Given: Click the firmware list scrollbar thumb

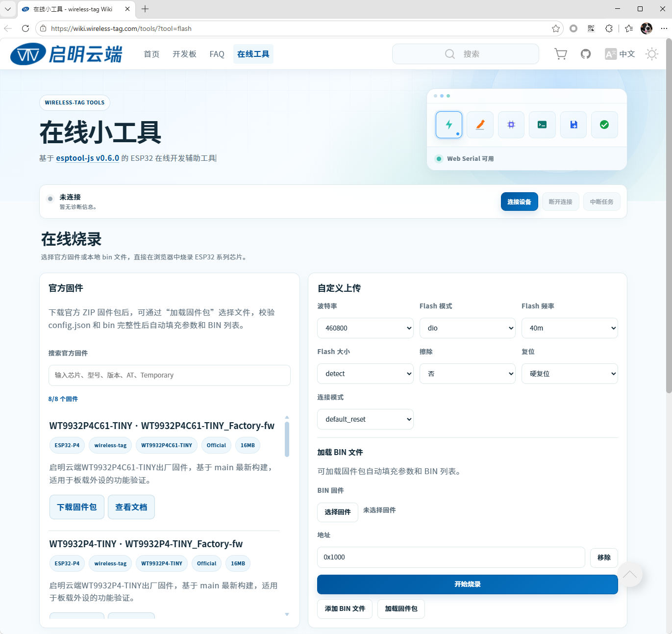Looking at the screenshot, I should coord(287,439).
